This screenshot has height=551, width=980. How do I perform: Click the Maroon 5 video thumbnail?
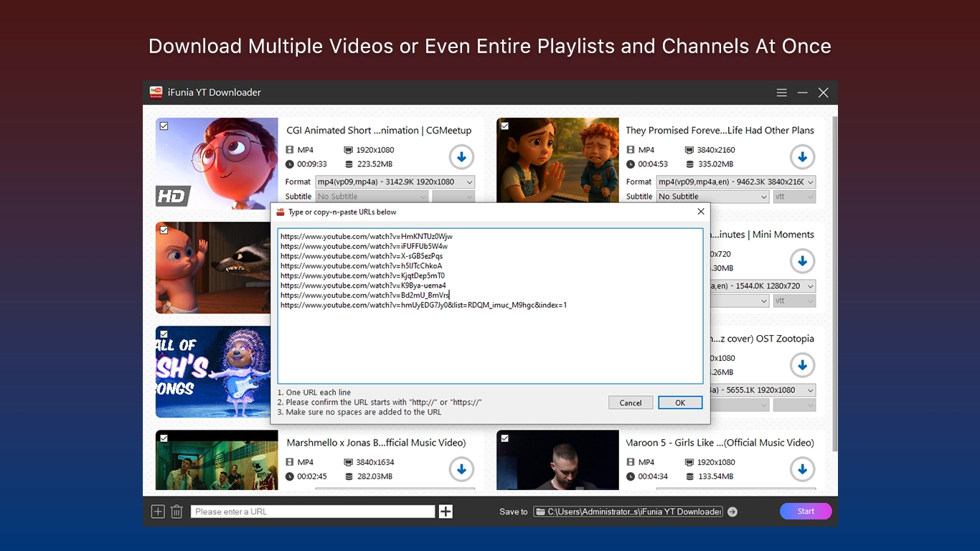click(x=557, y=460)
